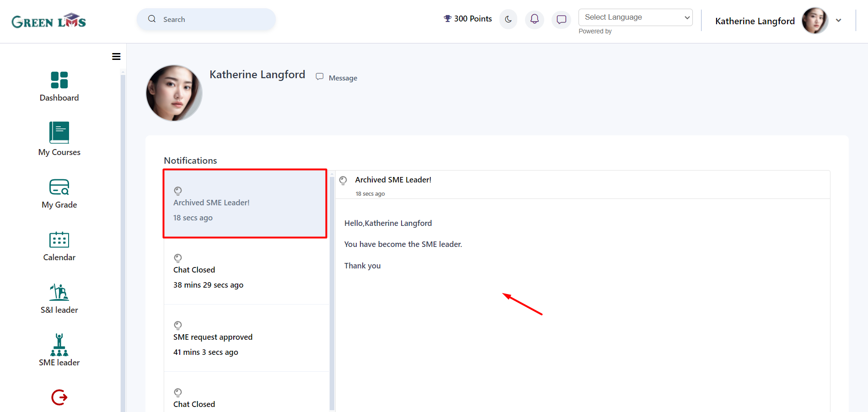
Task: Open the SME leader icon
Action: tap(59, 345)
